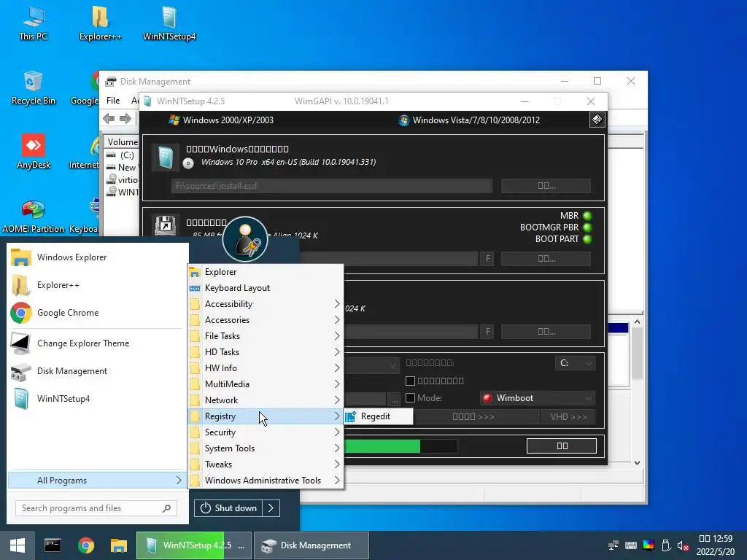Click the BOOT PART green status light

tap(587, 239)
